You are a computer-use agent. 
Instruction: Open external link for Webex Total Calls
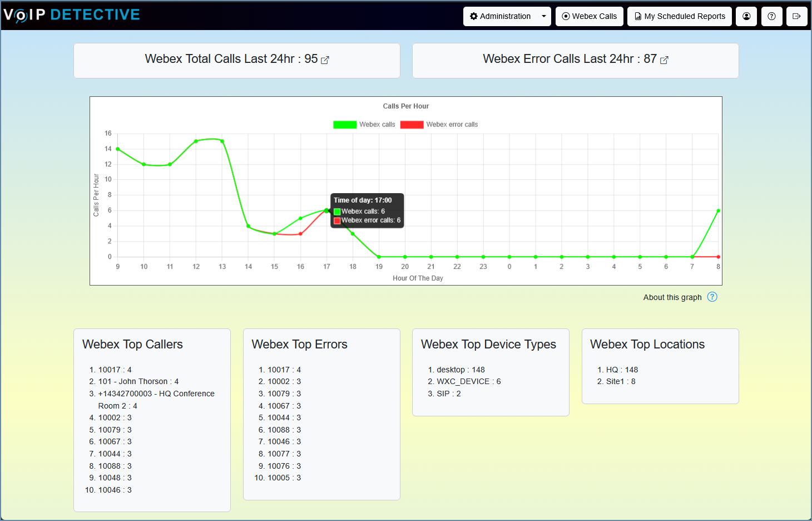point(325,60)
